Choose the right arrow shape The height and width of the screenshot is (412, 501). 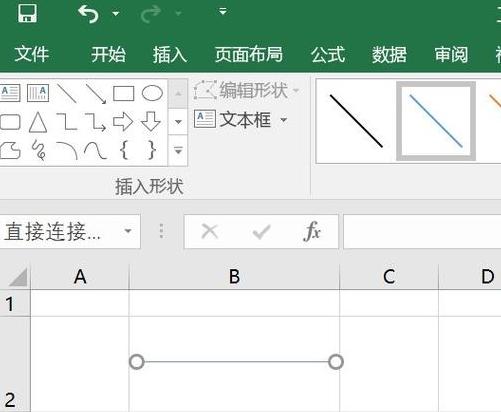(123, 121)
